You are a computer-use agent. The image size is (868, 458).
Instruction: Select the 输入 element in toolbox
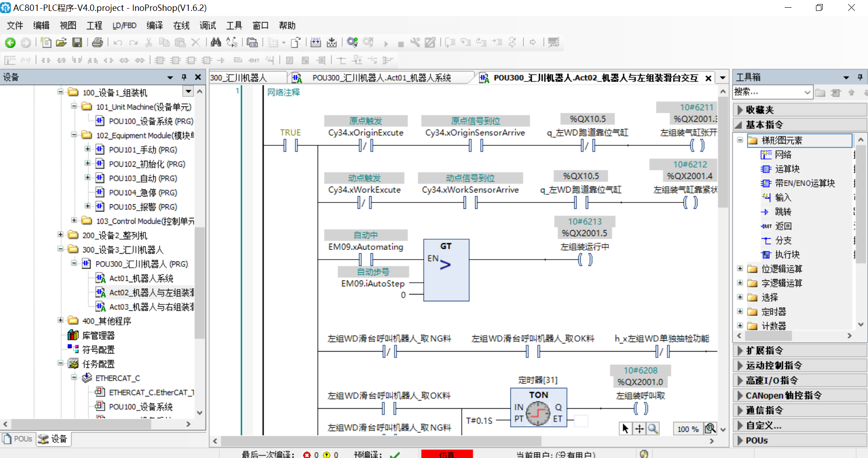[x=776, y=198]
